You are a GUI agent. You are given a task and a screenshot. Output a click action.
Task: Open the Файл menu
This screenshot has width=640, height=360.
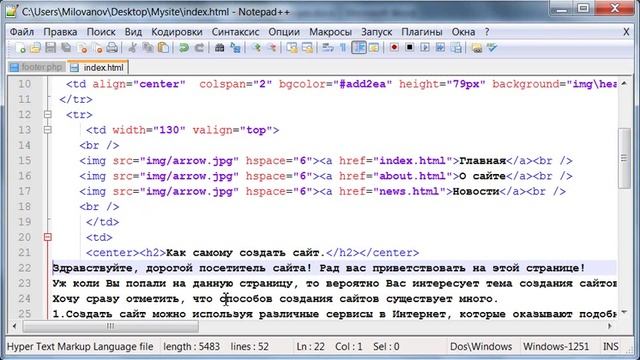tap(22, 32)
